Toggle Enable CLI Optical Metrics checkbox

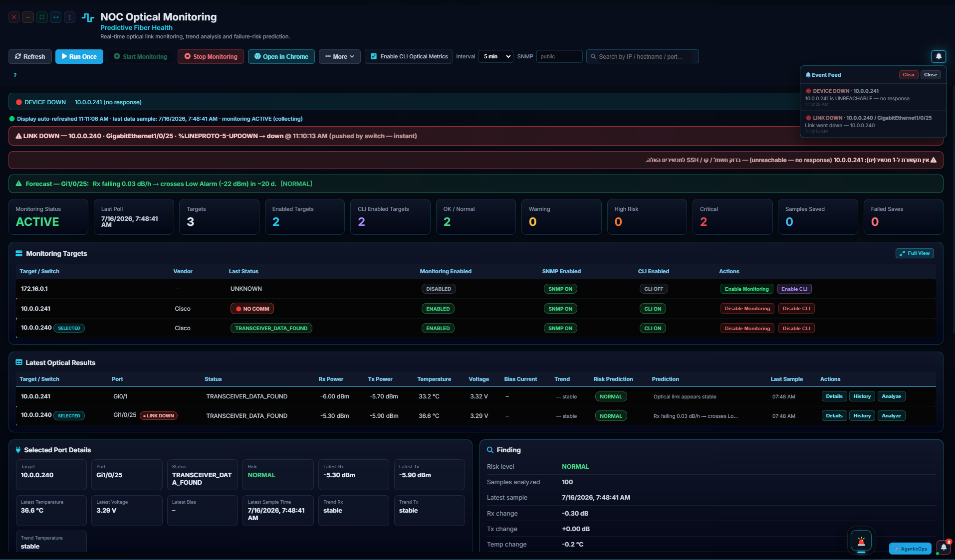(x=373, y=56)
